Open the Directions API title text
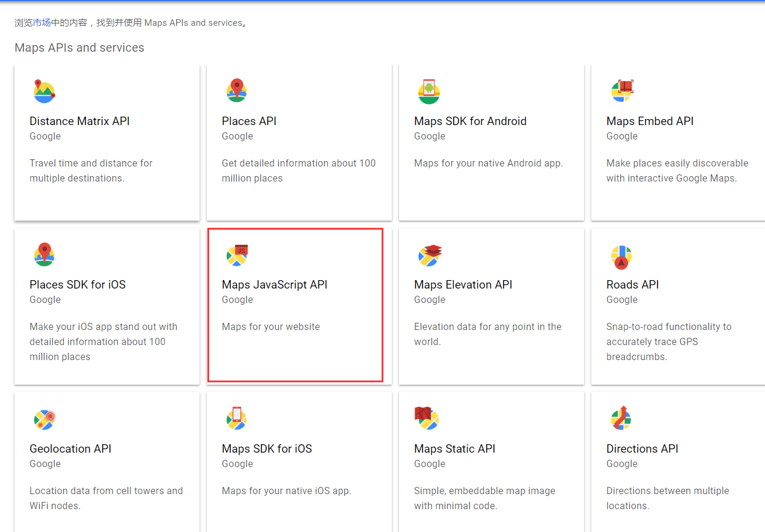The height and width of the screenshot is (532, 765). coord(642,448)
